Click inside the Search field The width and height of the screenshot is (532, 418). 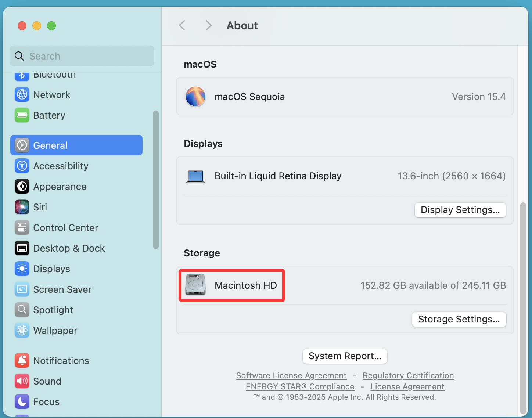pyautogui.click(x=82, y=56)
